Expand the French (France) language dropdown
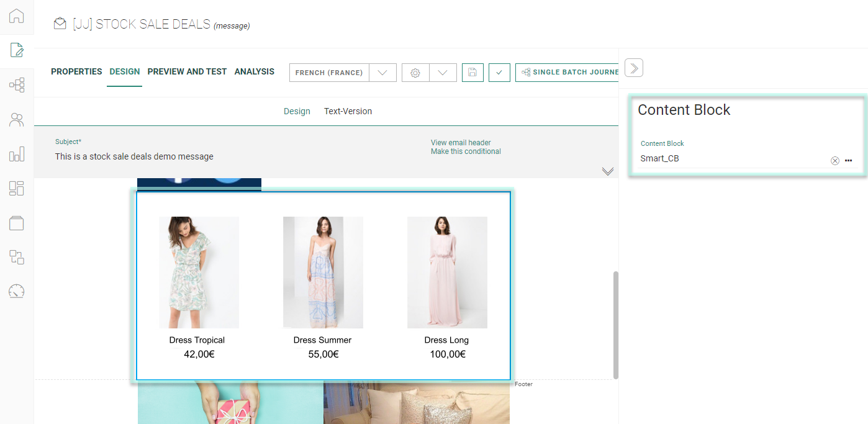 382,73
